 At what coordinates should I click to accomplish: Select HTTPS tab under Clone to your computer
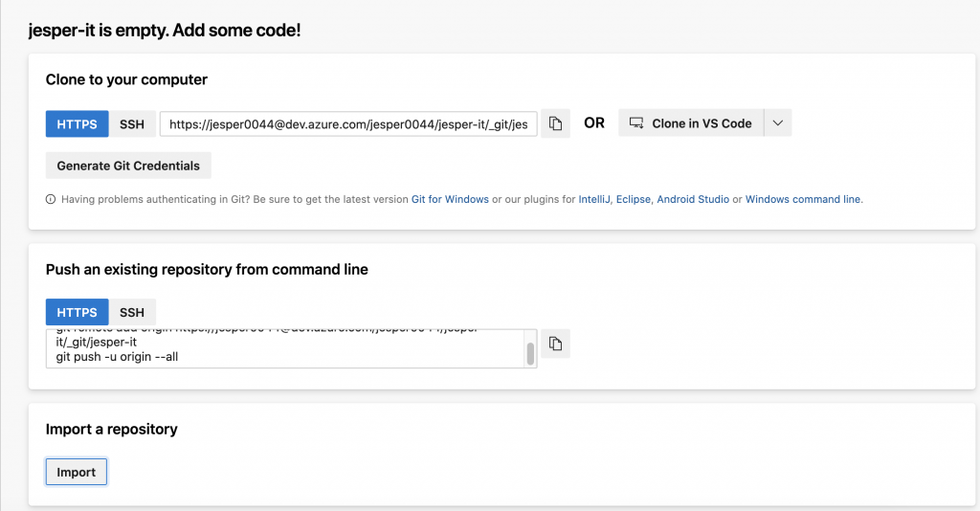click(x=77, y=123)
